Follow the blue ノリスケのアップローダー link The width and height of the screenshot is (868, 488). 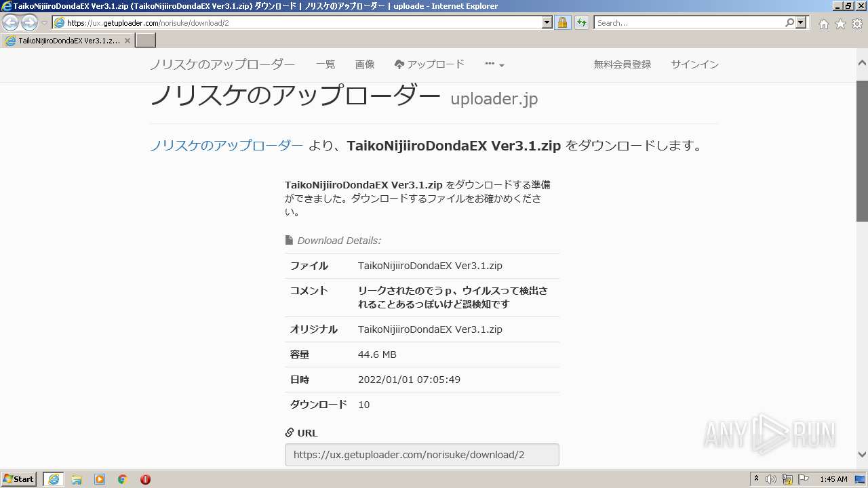(x=226, y=146)
